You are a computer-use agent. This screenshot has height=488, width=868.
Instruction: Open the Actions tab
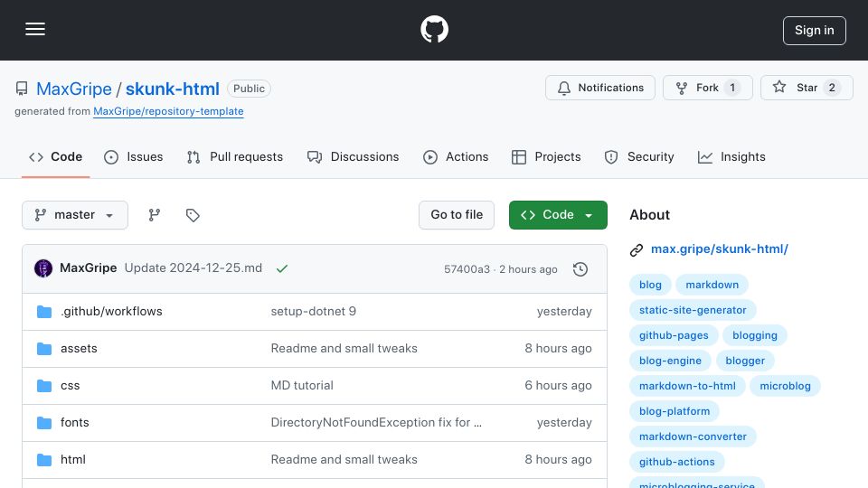456,157
